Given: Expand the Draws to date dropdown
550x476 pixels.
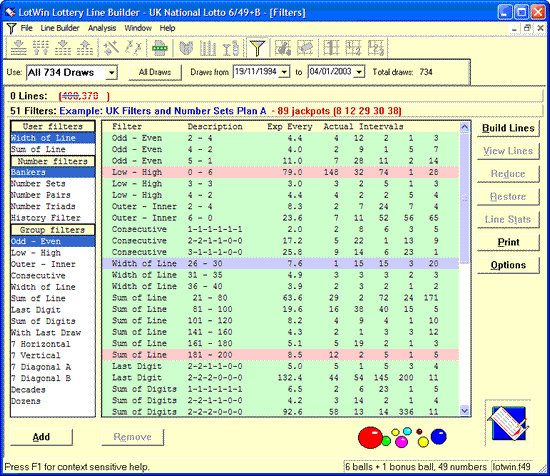Looking at the screenshot, I should click(x=359, y=72).
